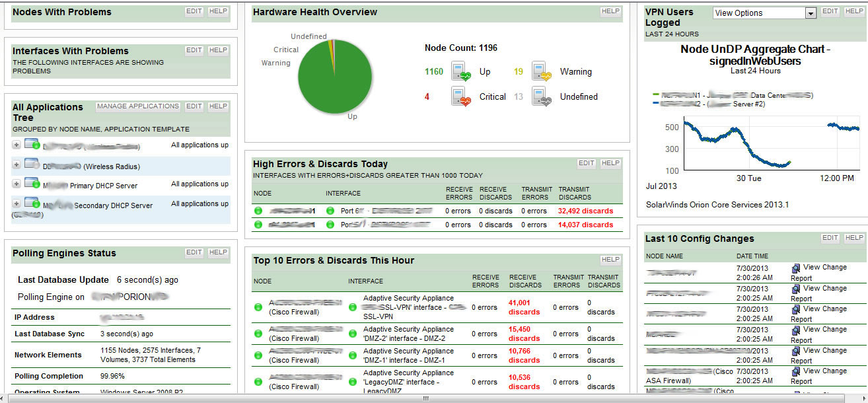Click the Secondary DHCP Server node icon
Image resolution: width=868 pixels, height=403 pixels.
coord(32,203)
